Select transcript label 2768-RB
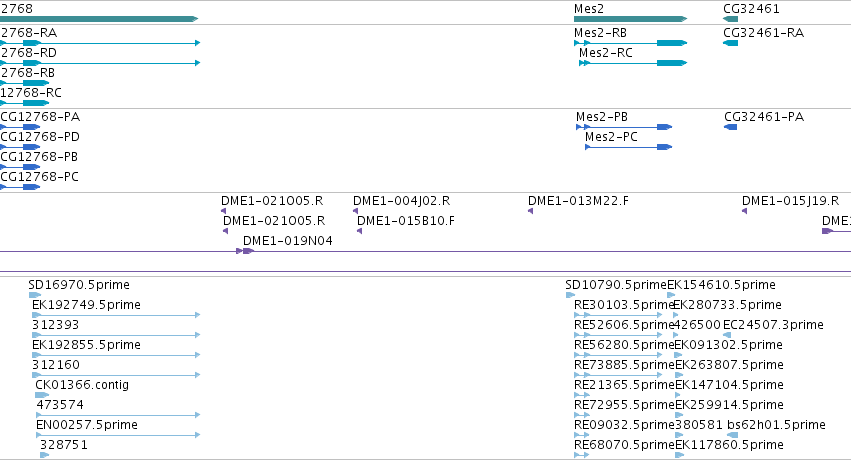 (x=28, y=73)
